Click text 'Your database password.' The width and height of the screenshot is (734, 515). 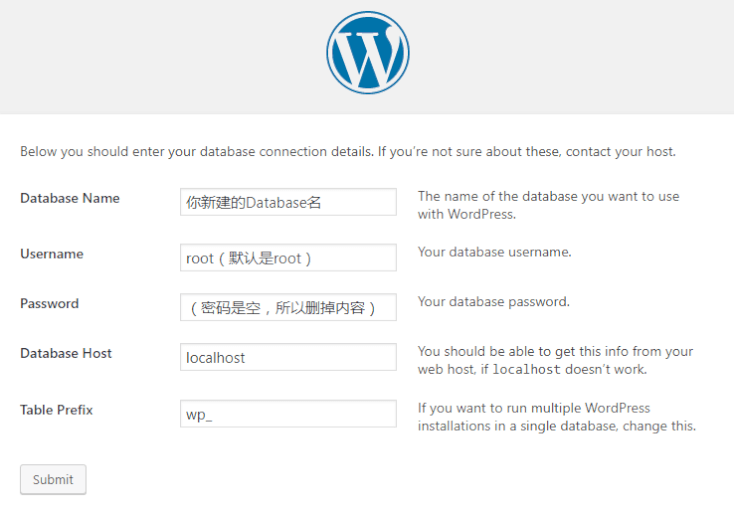point(493,302)
